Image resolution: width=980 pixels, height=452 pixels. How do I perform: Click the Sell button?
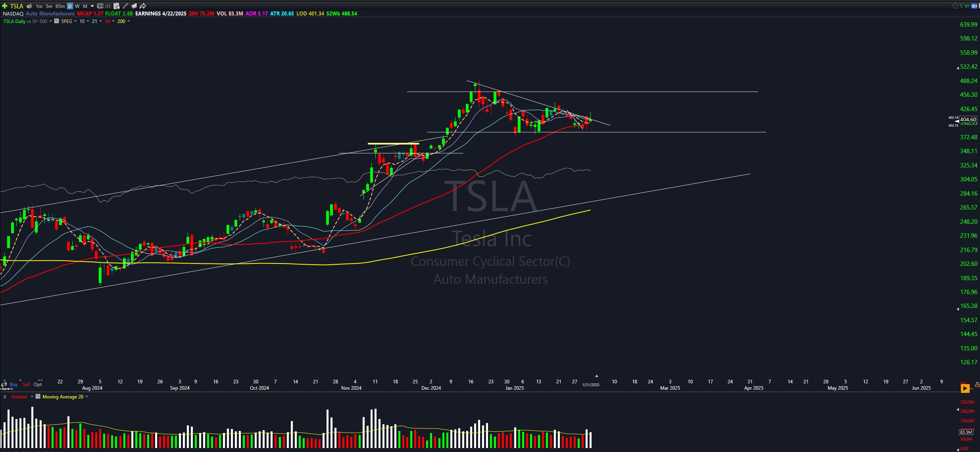26,384
